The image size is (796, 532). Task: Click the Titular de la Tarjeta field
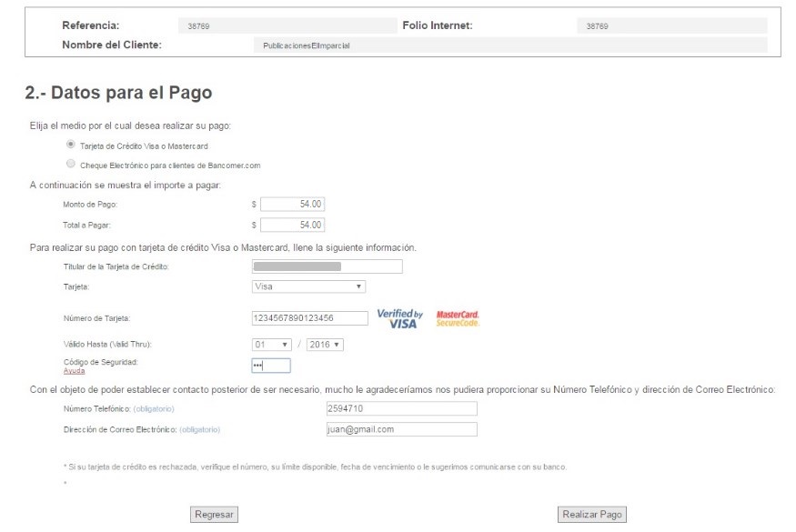327,266
